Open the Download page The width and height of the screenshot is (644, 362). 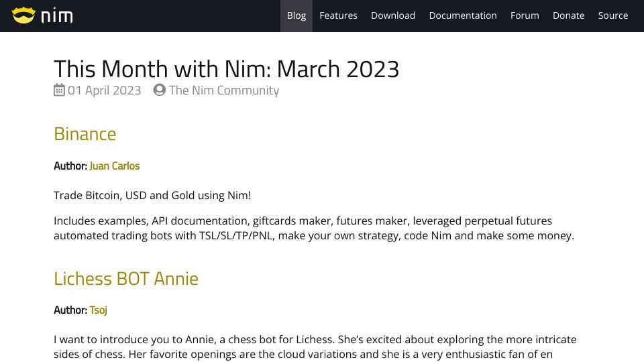coord(393,15)
